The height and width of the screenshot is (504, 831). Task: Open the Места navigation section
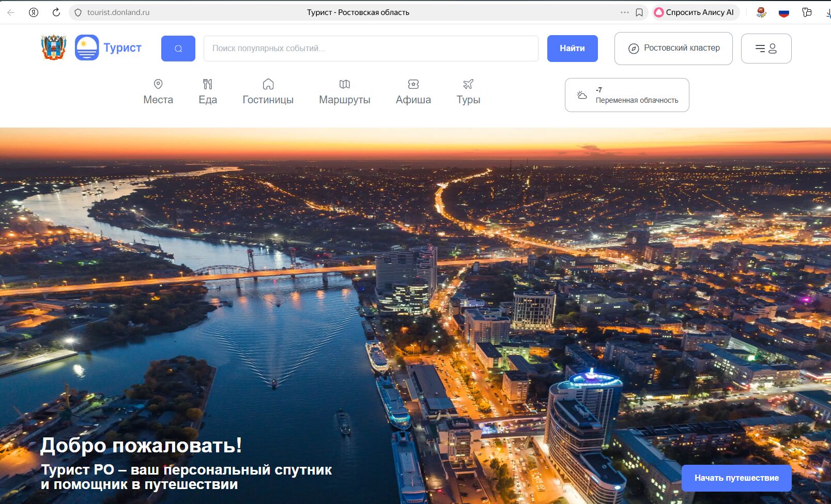pyautogui.click(x=158, y=92)
